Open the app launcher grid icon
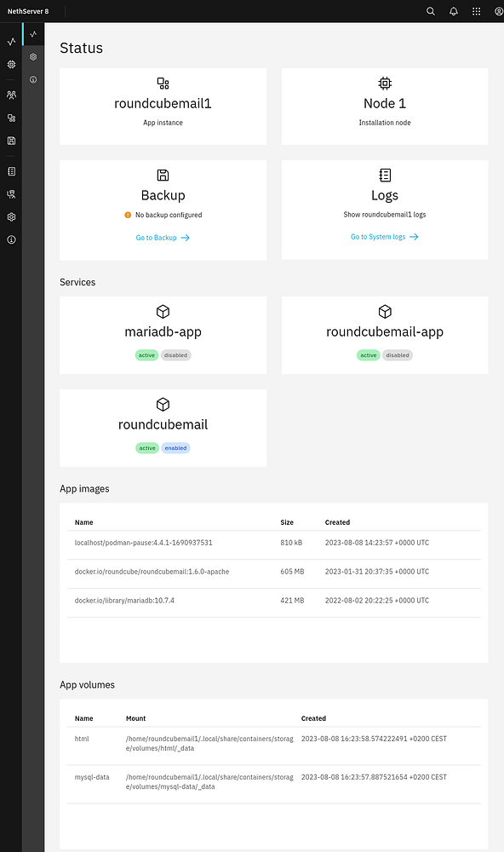The image size is (504, 852). click(476, 11)
